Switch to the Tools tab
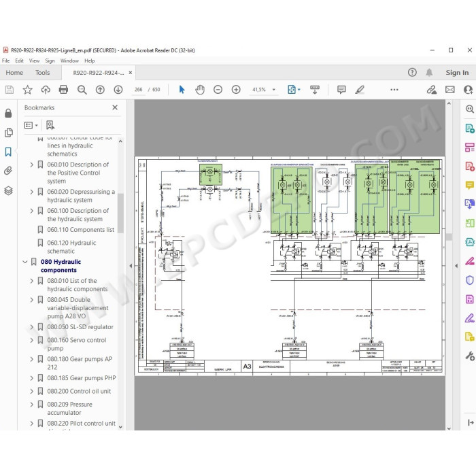This screenshot has height=476, width=476. 42,73
